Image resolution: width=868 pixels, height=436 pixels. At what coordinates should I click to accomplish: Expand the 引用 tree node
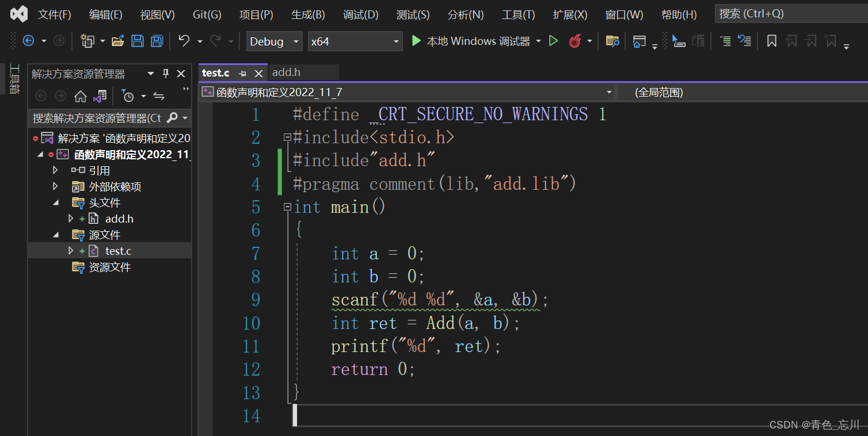pos(55,170)
